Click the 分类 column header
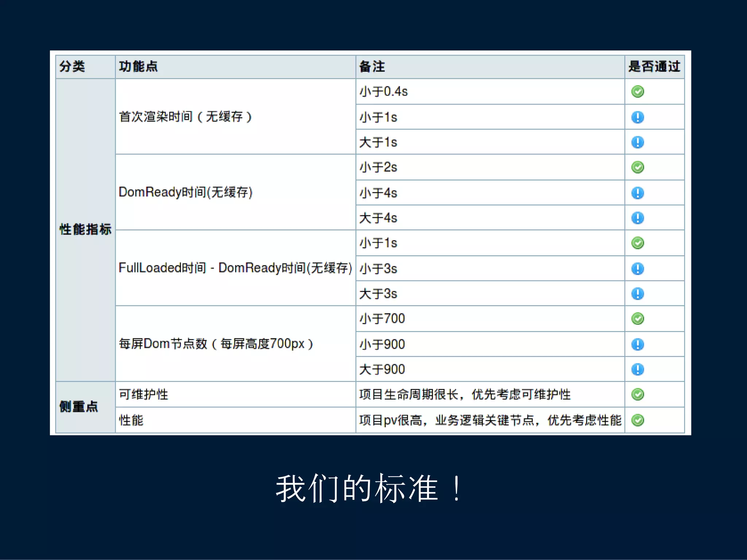Viewport: 747px width, 560px height. point(85,67)
